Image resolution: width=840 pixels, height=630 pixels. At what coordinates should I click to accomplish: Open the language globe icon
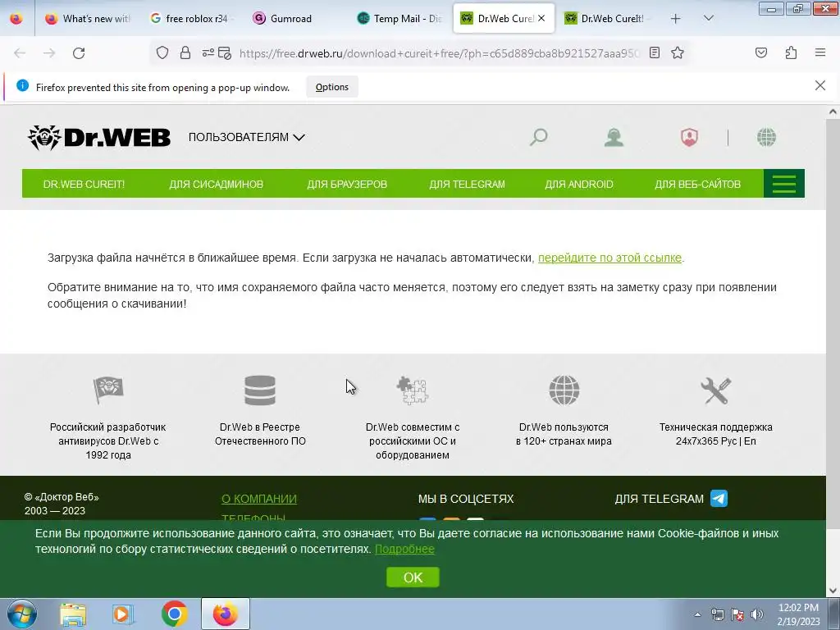pyautogui.click(x=767, y=137)
